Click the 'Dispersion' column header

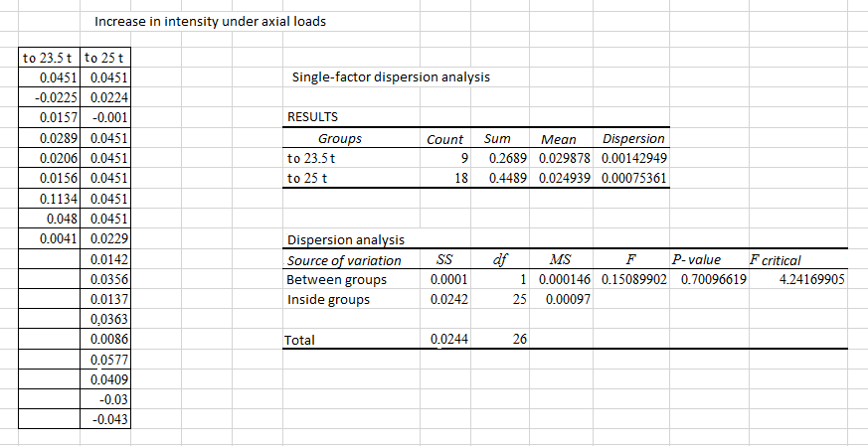click(633, 138)
